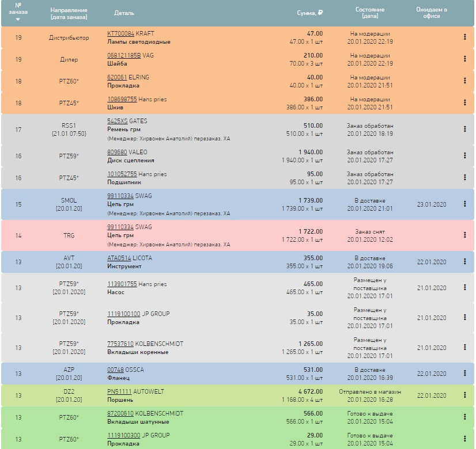This screenshot has height=449, width=476.
Task: Open the three-dot menu for the 113901755 Hans pries row
Action: [465, 287]
